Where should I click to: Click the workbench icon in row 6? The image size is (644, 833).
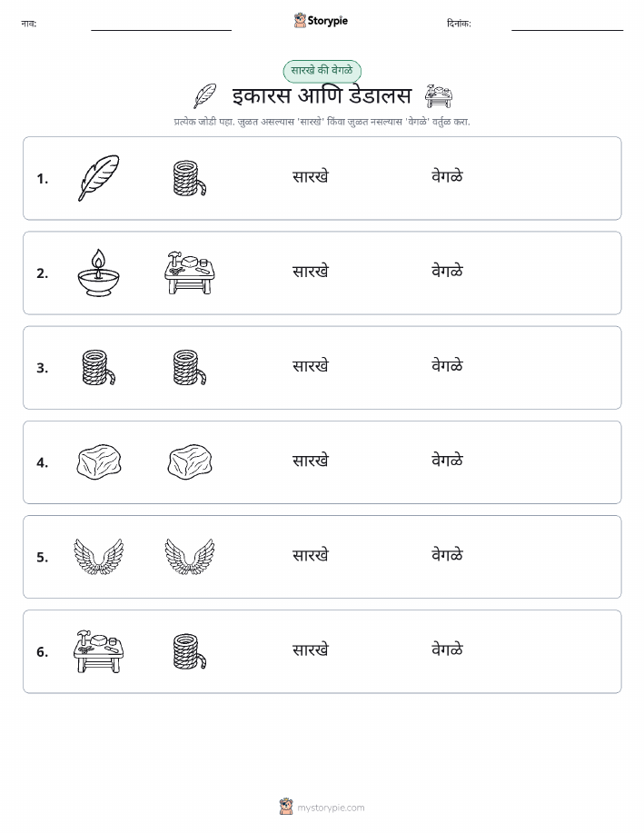coord(98,651)
